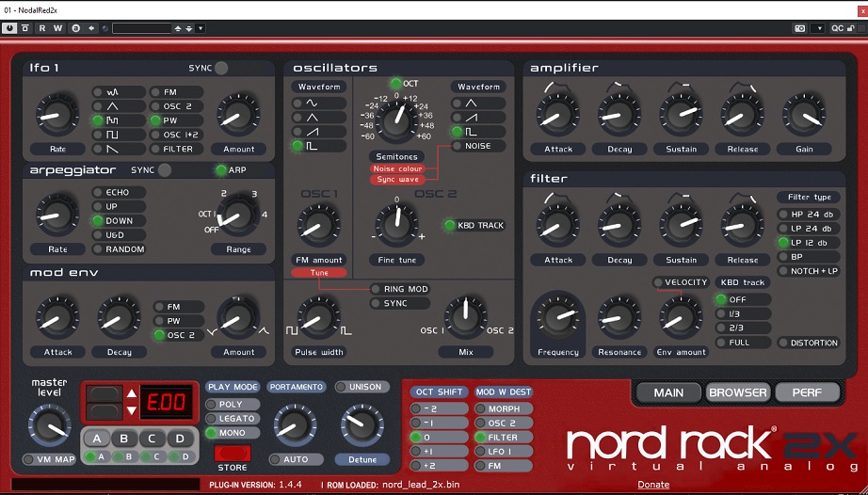The image size is (868, 495).
Task: Turn off the ARP switch
Action: (x=221, y=169)
